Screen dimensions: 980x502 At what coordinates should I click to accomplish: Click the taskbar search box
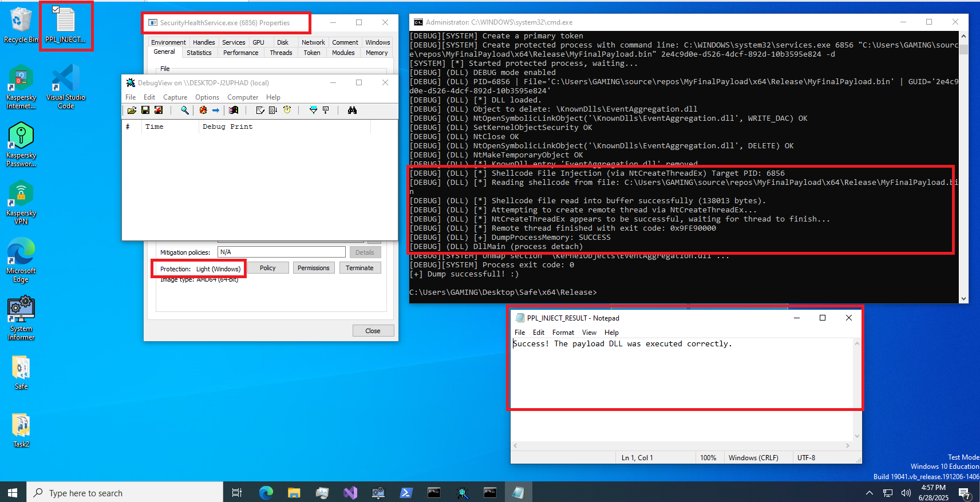tap(125, 492)
